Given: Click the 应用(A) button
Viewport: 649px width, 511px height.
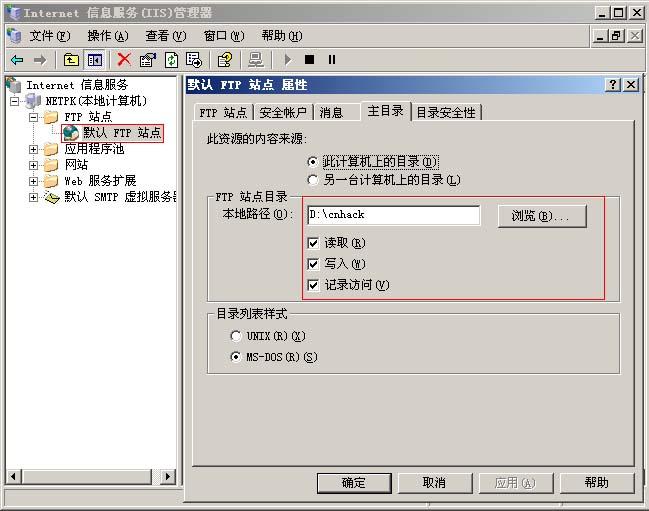Looking at the screenshot, I should tap(516, 483).
